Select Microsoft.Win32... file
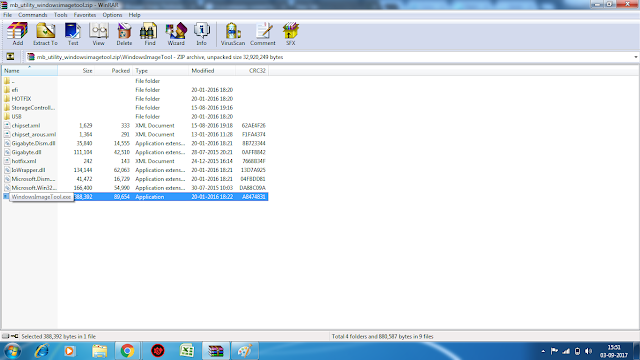 coord(135,188)
